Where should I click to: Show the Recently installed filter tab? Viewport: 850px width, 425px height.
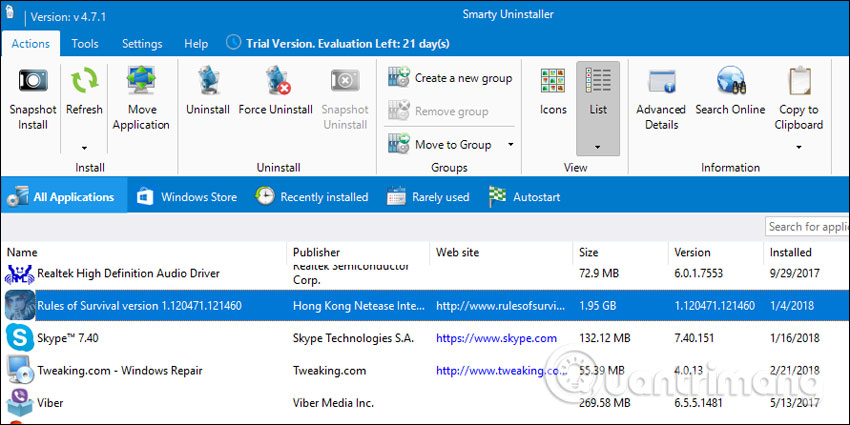pos(311,197)
